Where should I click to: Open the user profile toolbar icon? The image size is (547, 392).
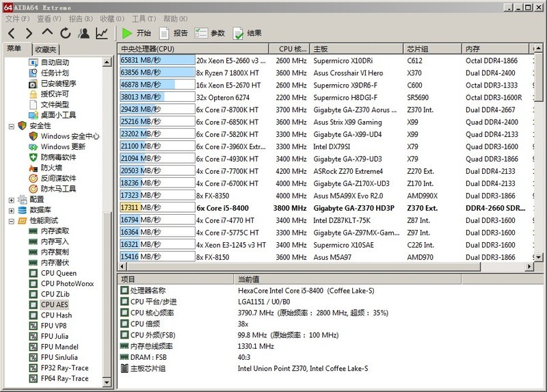pyautogui.click(x=83, y=33)
